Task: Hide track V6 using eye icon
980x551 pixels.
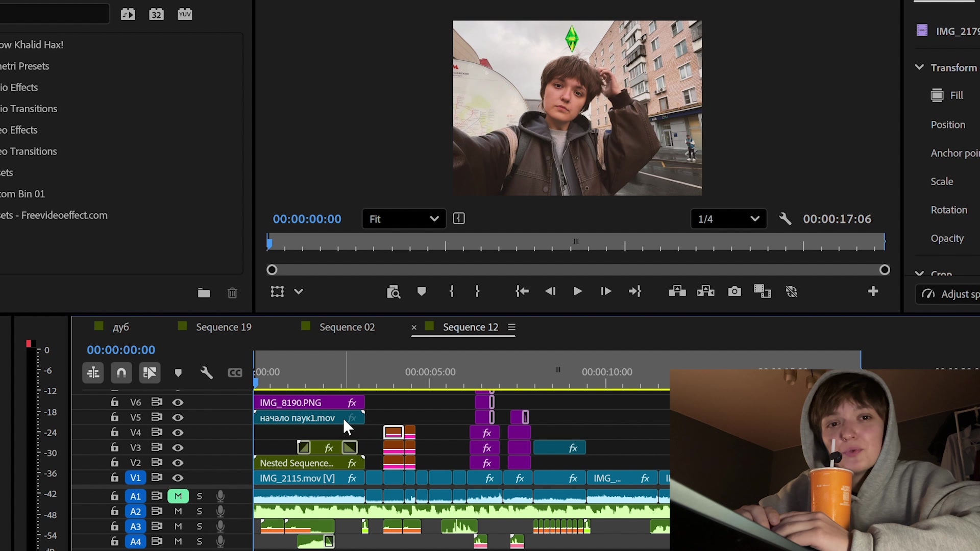Action: [178, 403]
